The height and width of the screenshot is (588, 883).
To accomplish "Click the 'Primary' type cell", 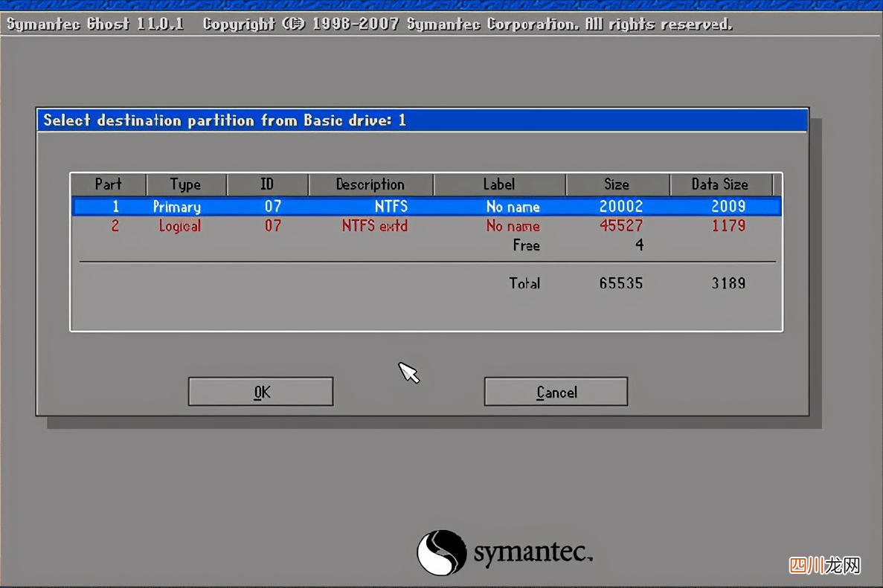I will pos(177,207).
